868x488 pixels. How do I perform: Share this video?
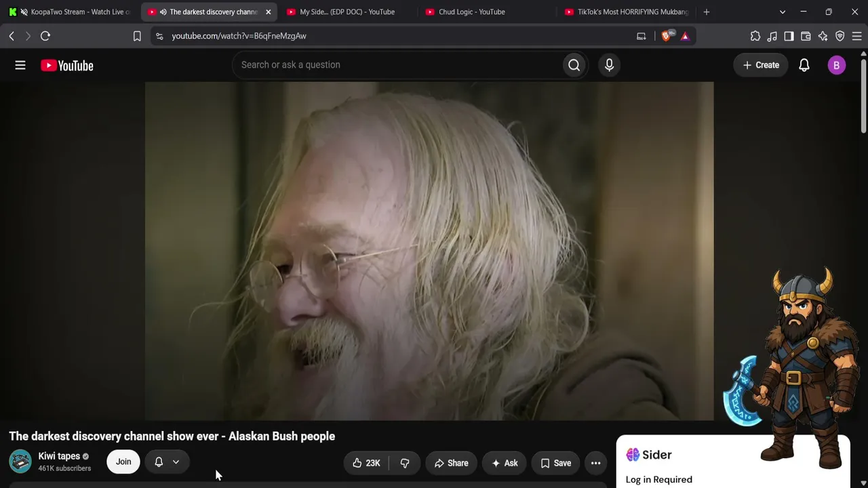tap(451, 463)
